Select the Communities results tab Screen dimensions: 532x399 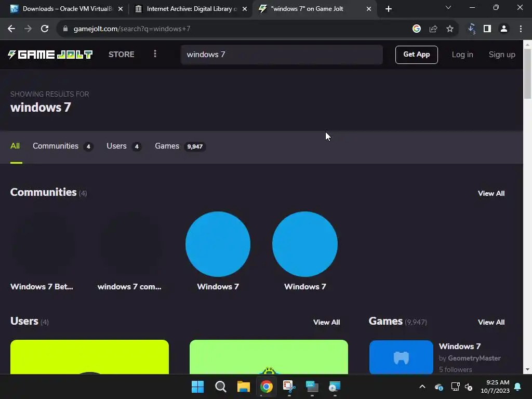tap(63, 146)
